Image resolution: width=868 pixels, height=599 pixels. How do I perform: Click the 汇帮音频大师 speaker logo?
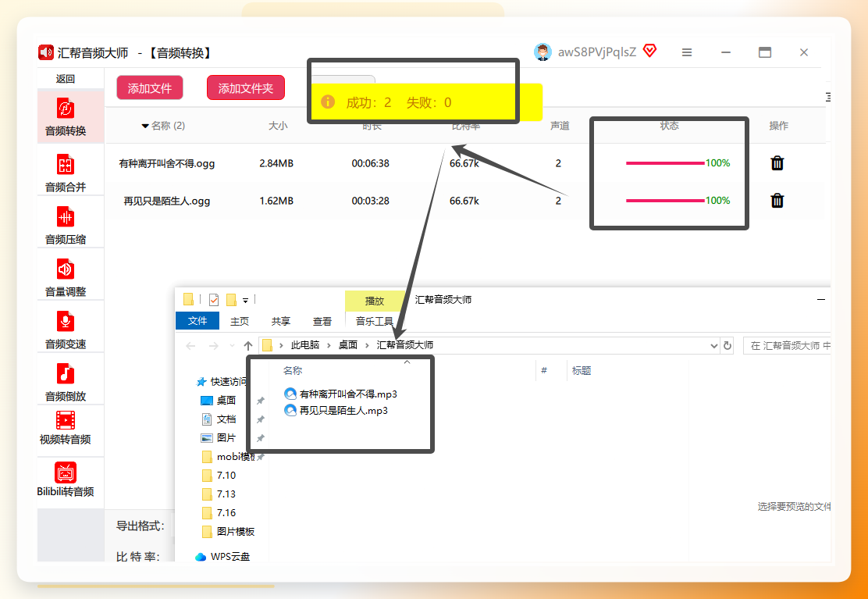45,52
